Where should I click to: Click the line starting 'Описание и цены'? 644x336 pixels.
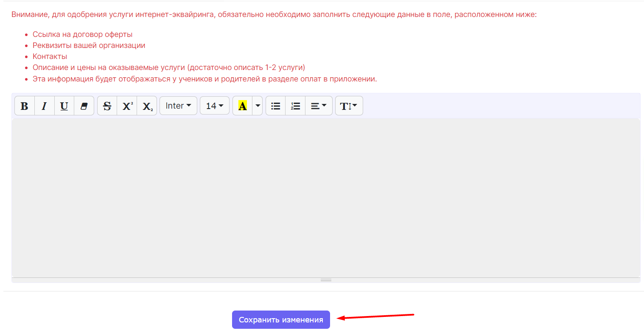[x=169, y=67]
